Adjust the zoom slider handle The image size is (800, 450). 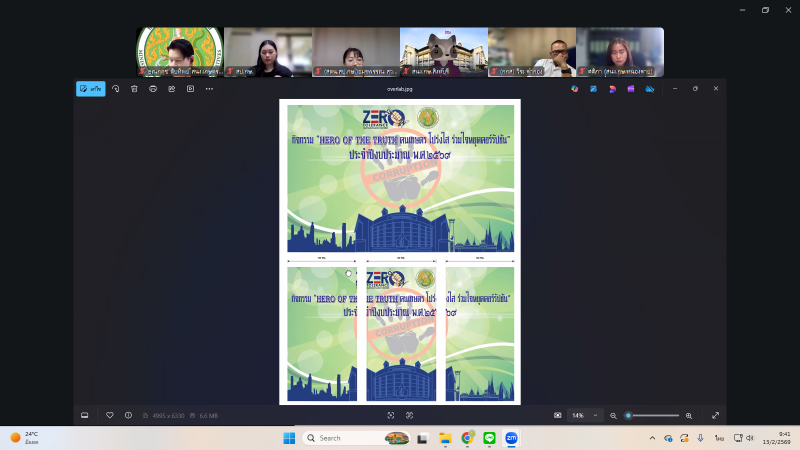pos(628,415)
